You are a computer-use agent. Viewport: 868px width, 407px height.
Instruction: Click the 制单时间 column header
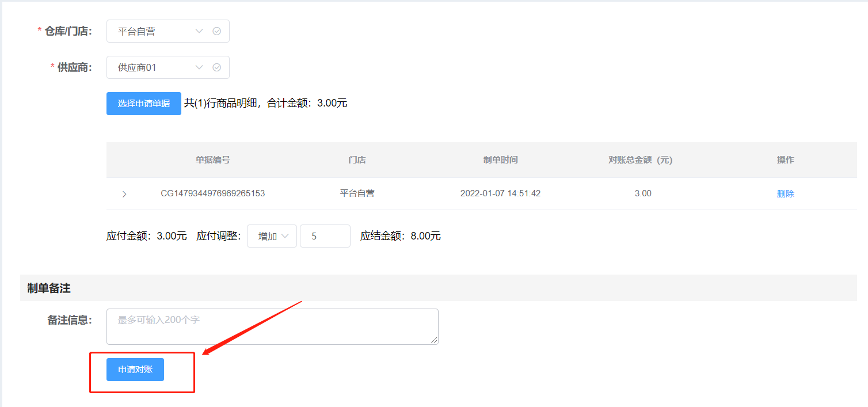[x=500, y=160]
